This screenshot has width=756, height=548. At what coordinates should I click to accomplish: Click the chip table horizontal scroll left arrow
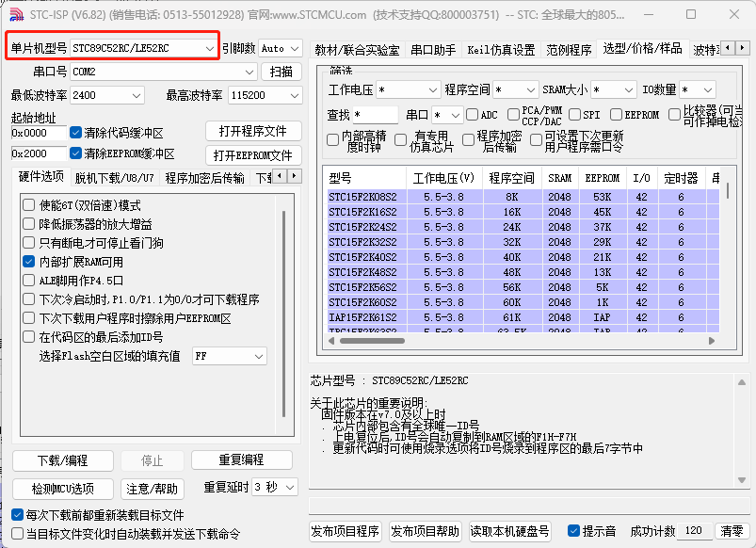coord(331,341)
